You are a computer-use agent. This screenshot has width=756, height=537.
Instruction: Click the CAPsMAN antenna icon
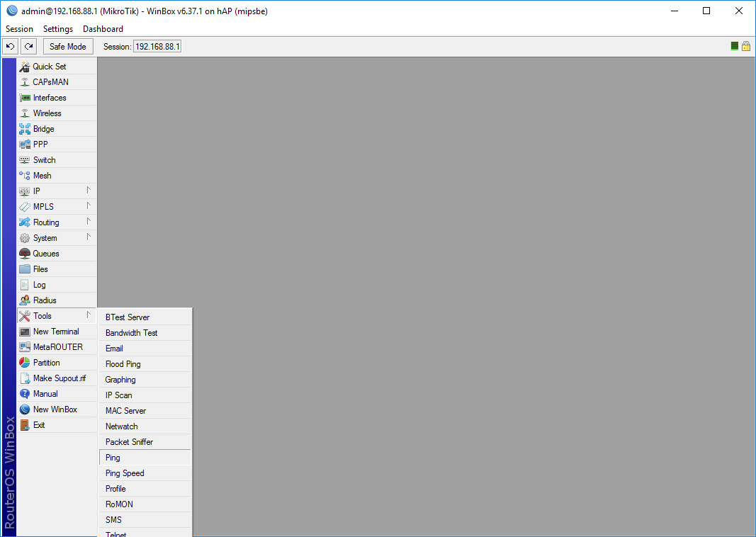25,82
